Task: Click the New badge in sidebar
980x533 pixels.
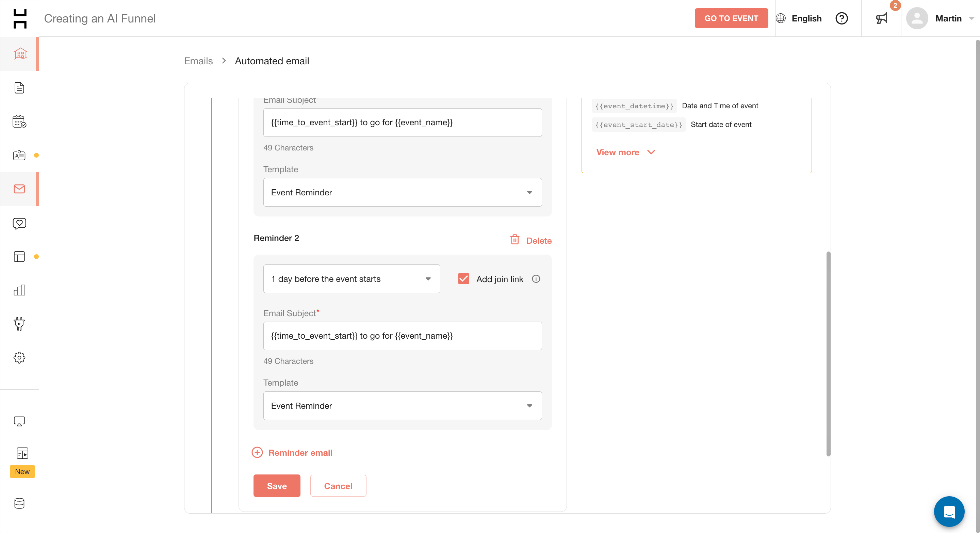Action: (22, 472)
